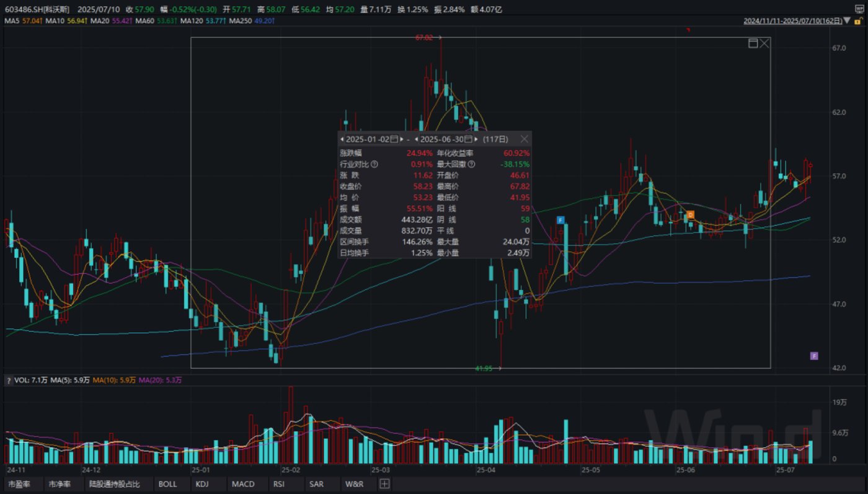Click the 2024/11/11-2025/07/10 date range link
This screenshot has height=494, width=868.
(x=792, y=21)
